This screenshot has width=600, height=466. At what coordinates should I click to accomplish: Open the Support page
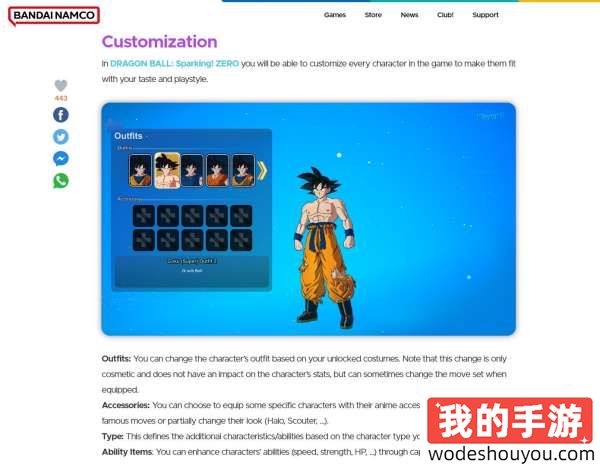point(485,15)
